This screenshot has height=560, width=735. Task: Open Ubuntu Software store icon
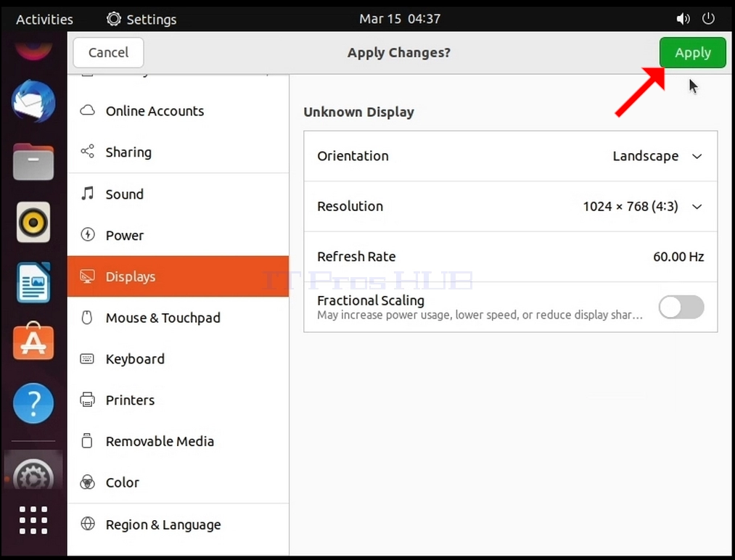click(33, 342)
